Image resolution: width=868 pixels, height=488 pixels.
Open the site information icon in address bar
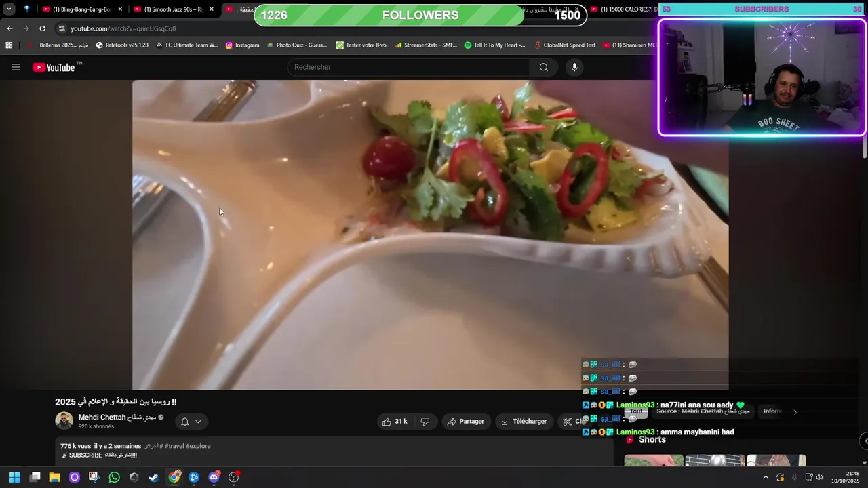[x=62, y=28]
